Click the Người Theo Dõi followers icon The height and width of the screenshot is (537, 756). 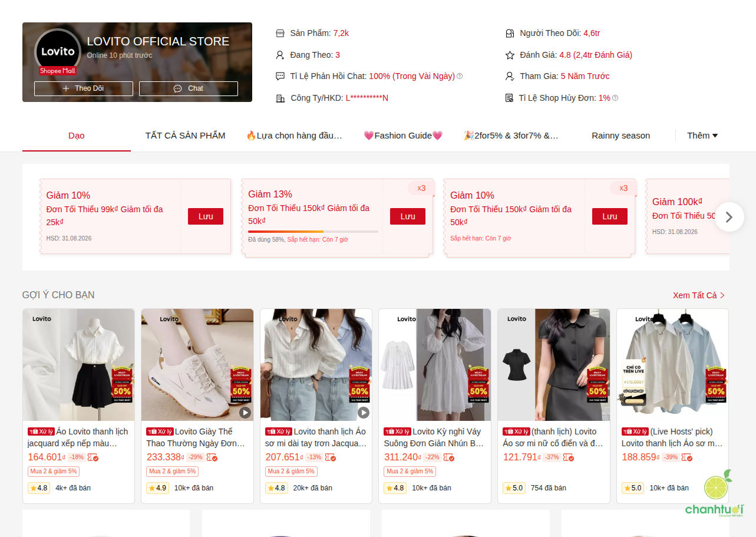click(x=510, y=33)
